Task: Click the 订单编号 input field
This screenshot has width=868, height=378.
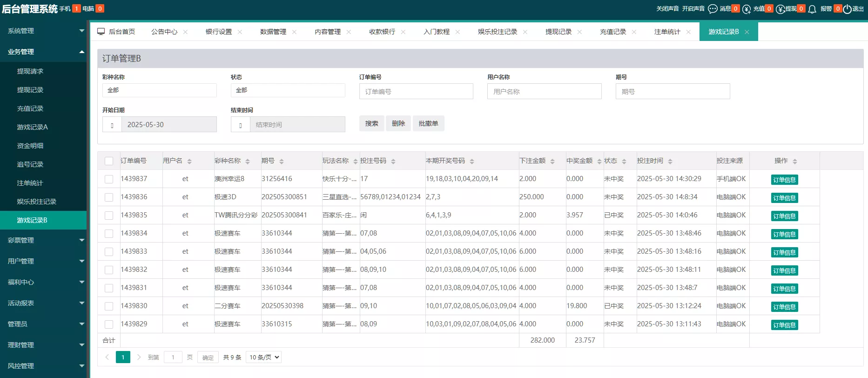Action: [416, 91]
